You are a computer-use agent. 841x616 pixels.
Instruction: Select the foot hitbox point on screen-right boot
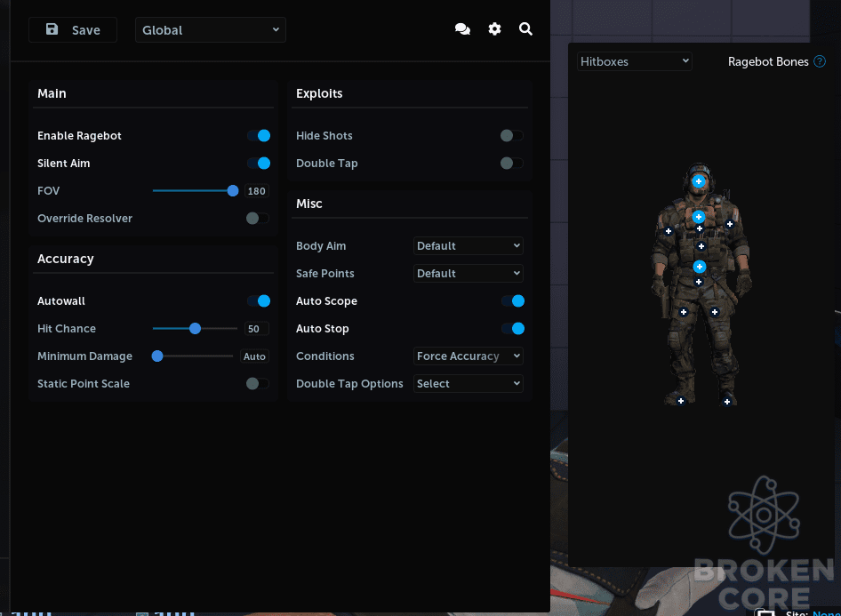coord(726,402)
